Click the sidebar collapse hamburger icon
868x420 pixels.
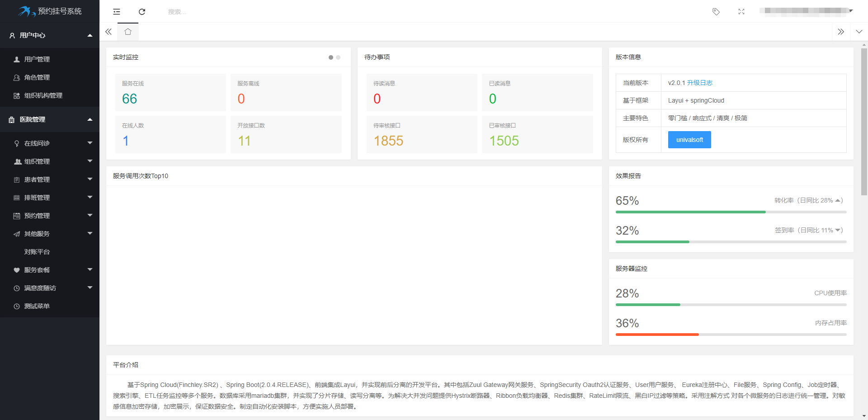pyautogui.click(x=117, y=12)
